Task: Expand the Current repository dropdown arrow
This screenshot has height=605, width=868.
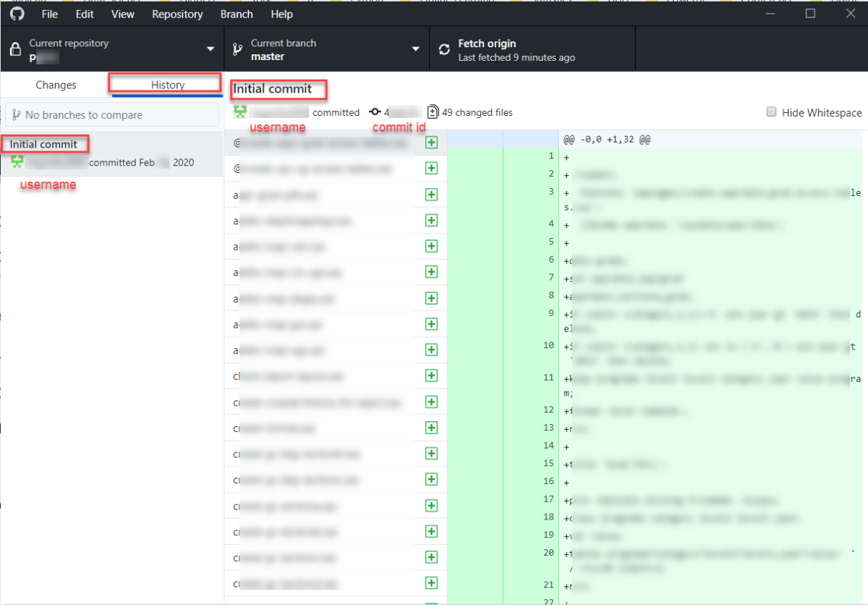Action: 210,49
